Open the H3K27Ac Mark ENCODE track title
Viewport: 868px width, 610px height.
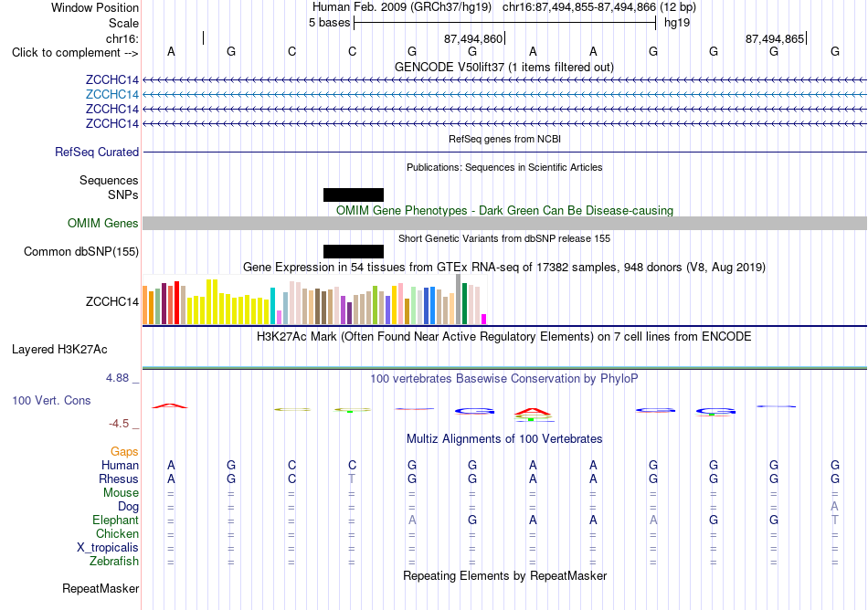click(x=504, y=336)
